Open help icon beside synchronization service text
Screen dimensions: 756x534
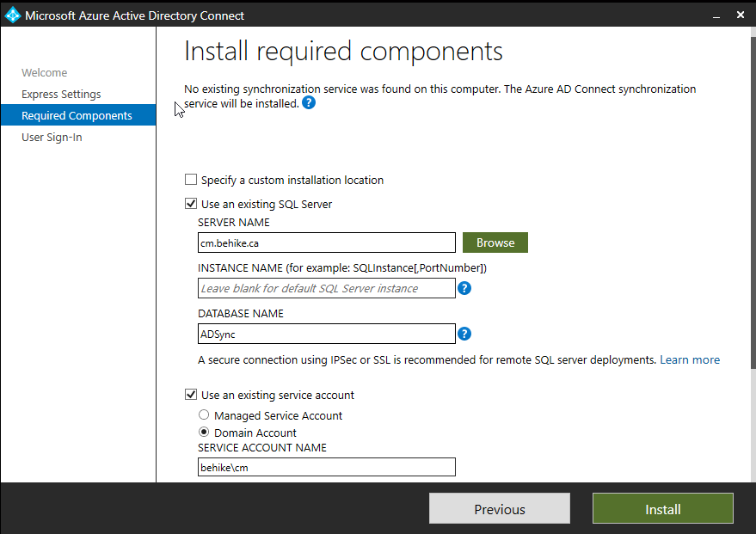309,103
